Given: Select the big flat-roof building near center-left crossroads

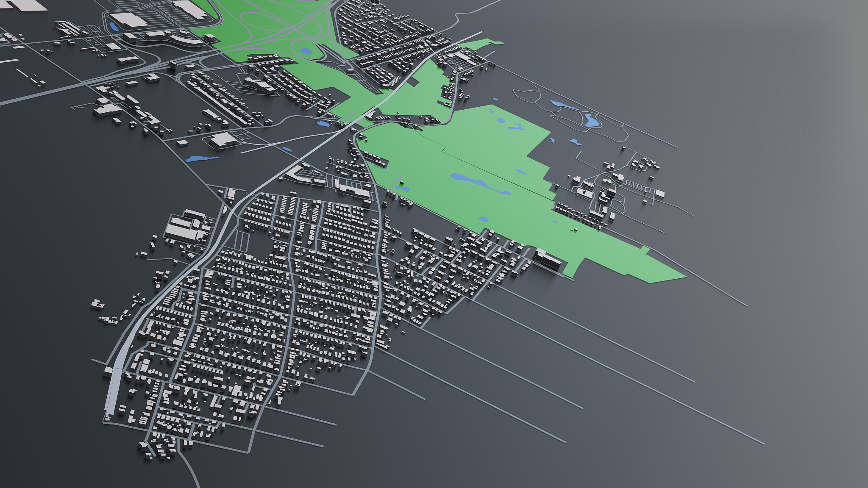Looking at the screenshot, I should (x=223, y=139).
